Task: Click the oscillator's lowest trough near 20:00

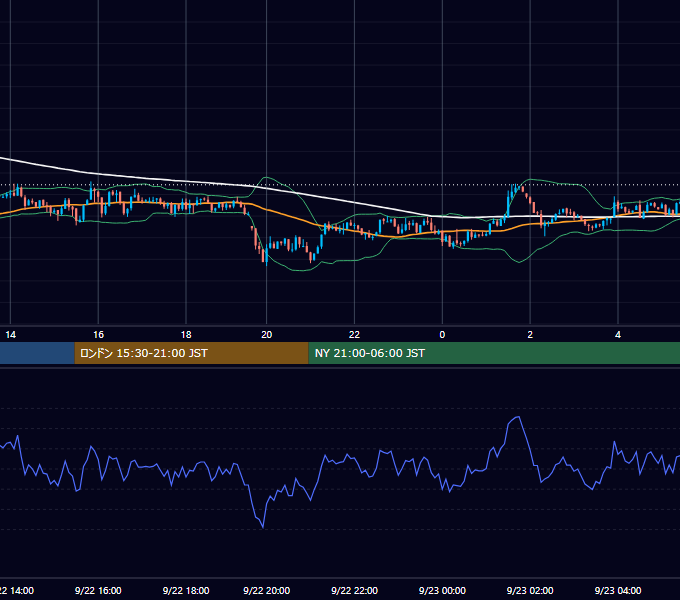Action: tap(263, 527)
